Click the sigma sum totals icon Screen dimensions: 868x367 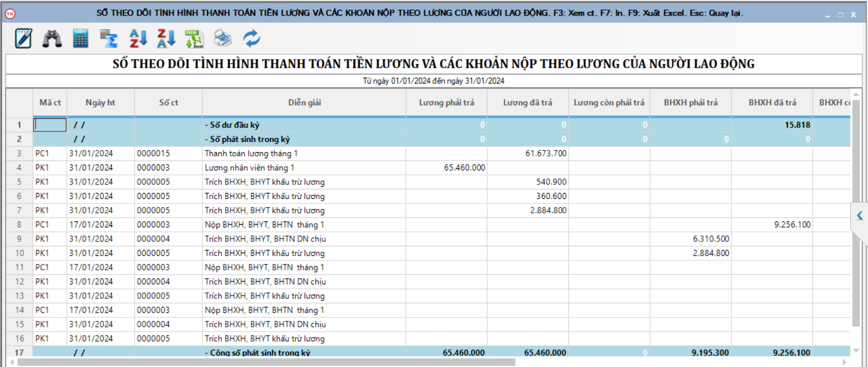109,38
